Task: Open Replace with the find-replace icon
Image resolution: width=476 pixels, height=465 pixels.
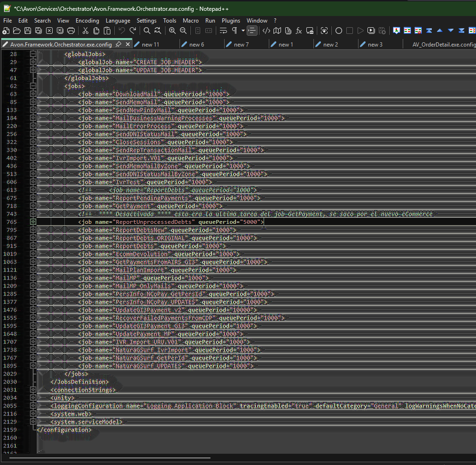Action: 158,31
